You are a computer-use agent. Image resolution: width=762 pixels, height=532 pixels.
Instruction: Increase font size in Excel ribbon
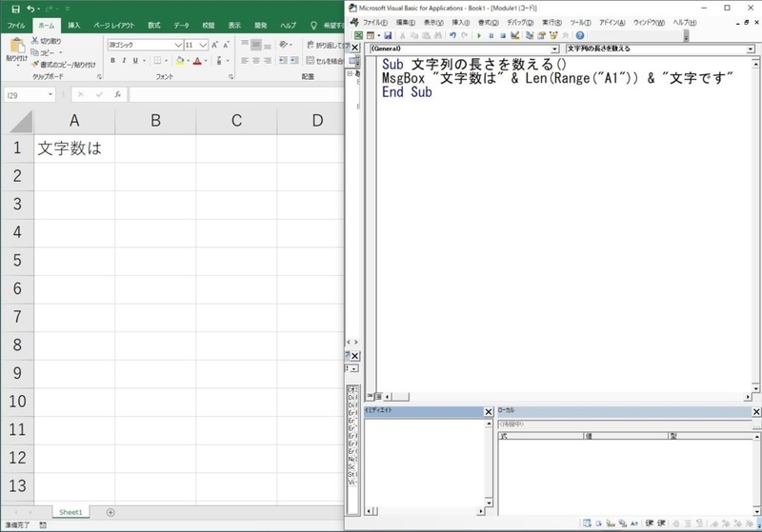coord(215,45)
